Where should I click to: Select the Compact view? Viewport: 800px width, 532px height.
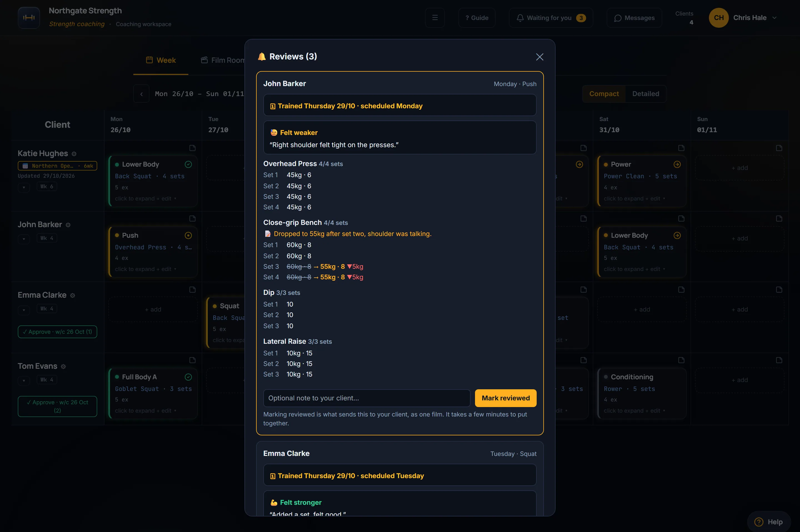[x=604, y=94]
